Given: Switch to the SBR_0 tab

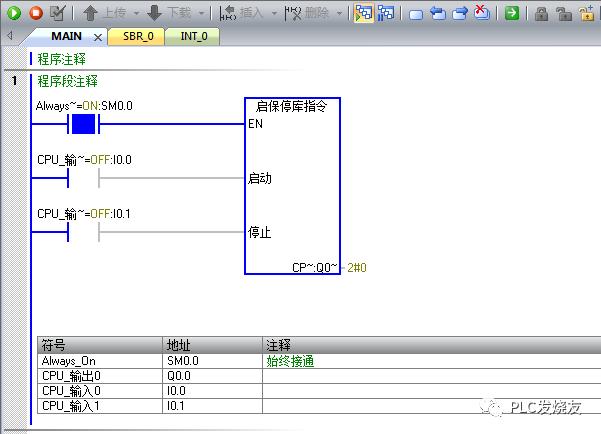Looking at the screenshot, I should [140, 36].
